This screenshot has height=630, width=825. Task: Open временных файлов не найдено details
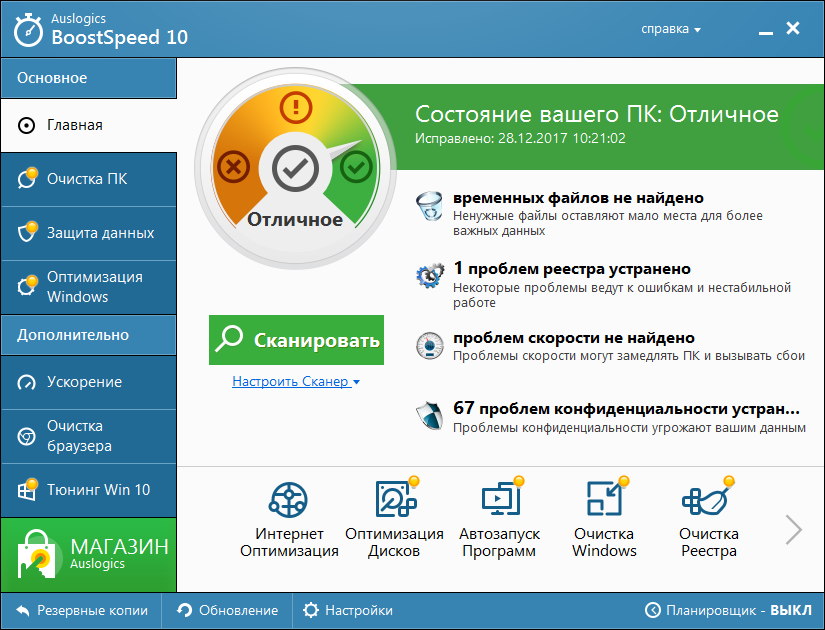578,198
